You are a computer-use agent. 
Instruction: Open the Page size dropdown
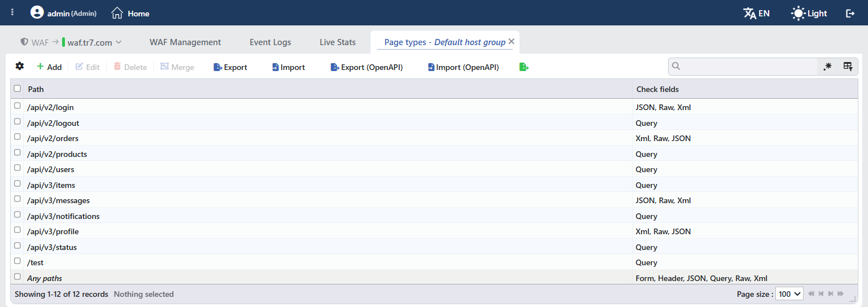(790, 293)
